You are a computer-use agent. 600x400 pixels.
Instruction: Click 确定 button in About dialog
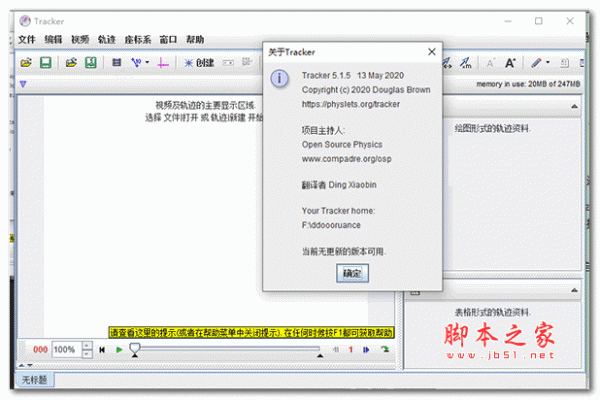(352, 273)
